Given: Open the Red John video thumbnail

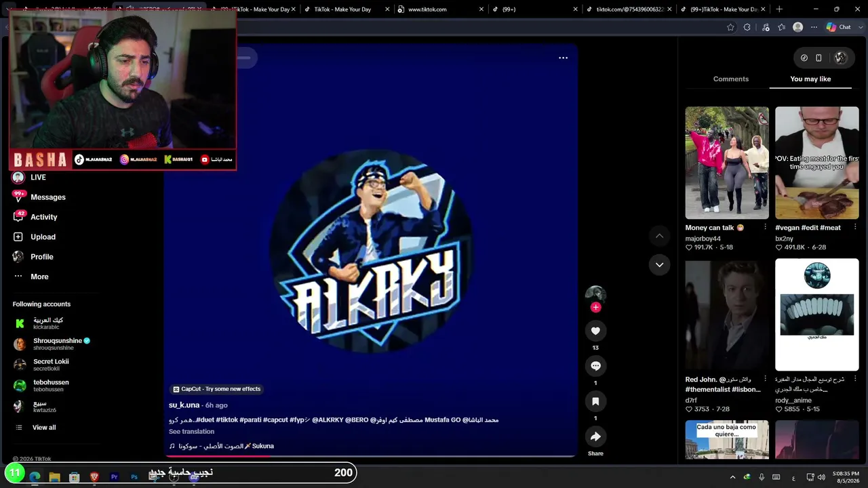Looking at the screenshot, I should coord(727,314).
